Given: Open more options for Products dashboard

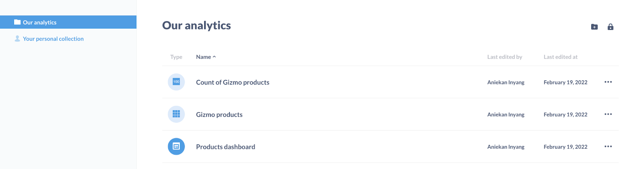Looking at the screenshot, I should pyautogui.click(x=608, y=146).
